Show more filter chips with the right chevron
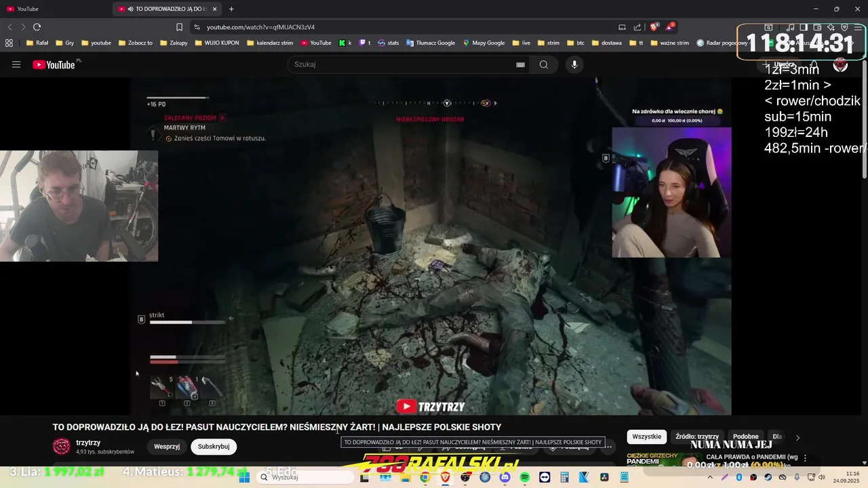This screenshot has height=488, width=868. pos(797,438)
